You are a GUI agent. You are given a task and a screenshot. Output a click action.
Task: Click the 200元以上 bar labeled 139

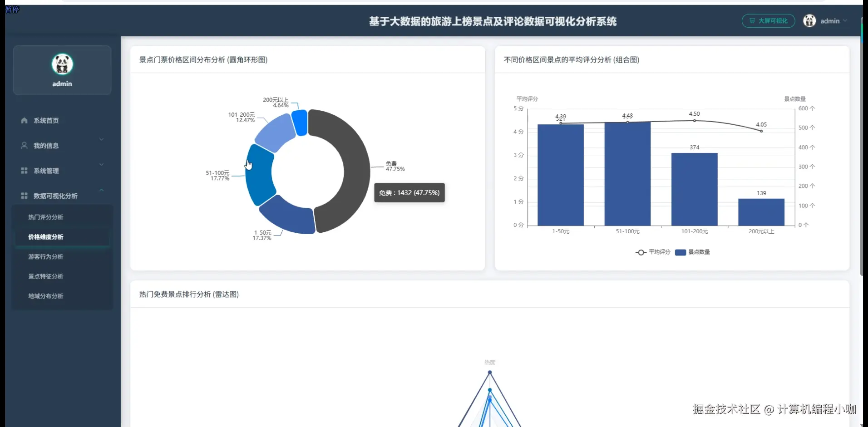(761, 212)
